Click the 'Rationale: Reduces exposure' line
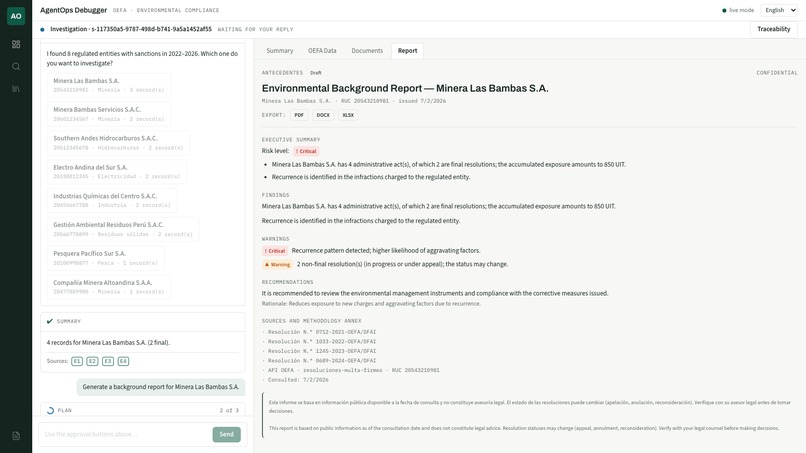This screenshot has width=806, height=453. (x=371, y=304)
